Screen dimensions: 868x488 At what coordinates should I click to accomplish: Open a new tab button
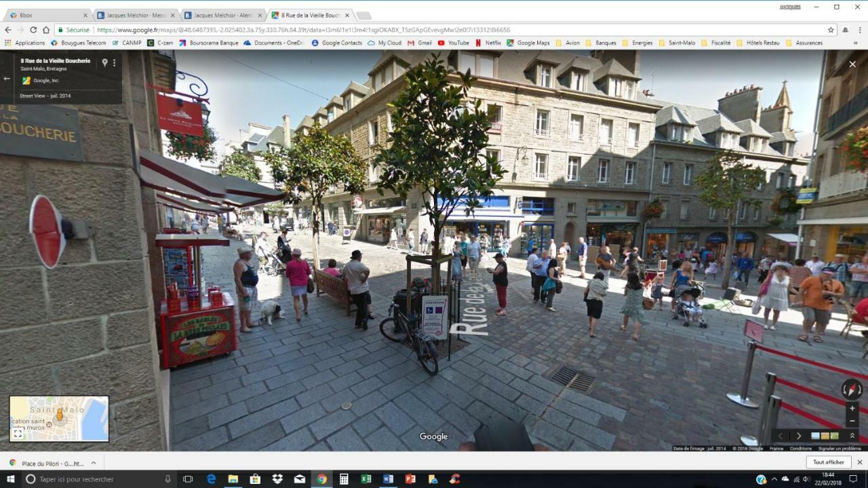(x=363, y=15)
